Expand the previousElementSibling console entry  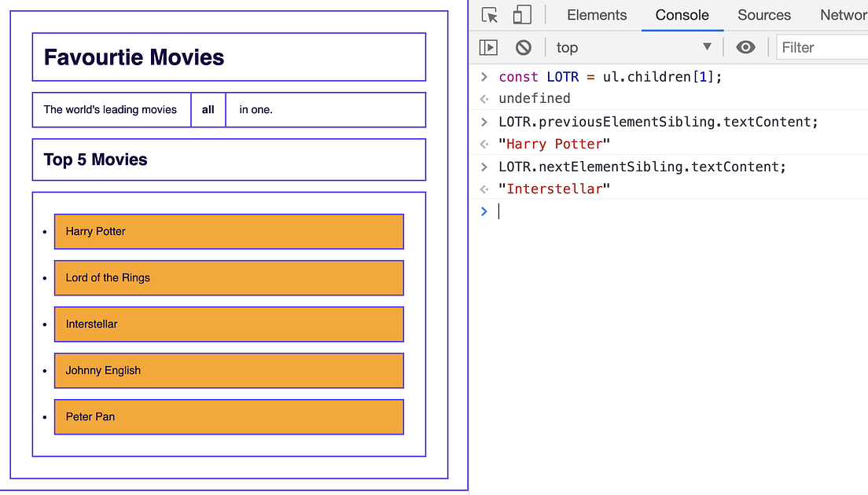484,121
